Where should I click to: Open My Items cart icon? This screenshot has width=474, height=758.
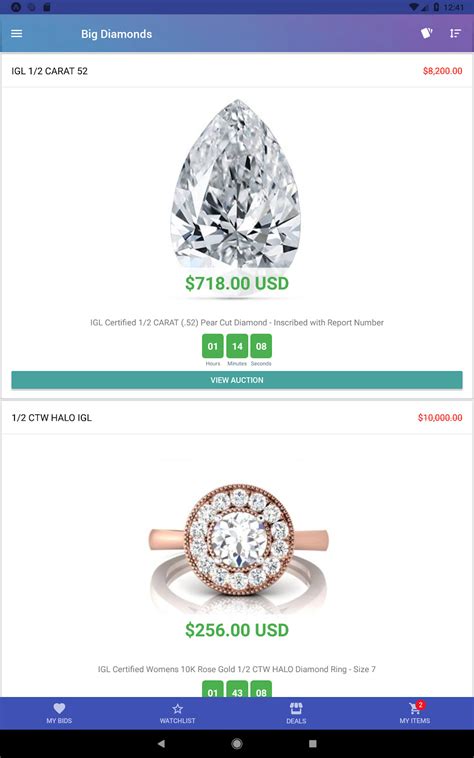tap(415, 709)
